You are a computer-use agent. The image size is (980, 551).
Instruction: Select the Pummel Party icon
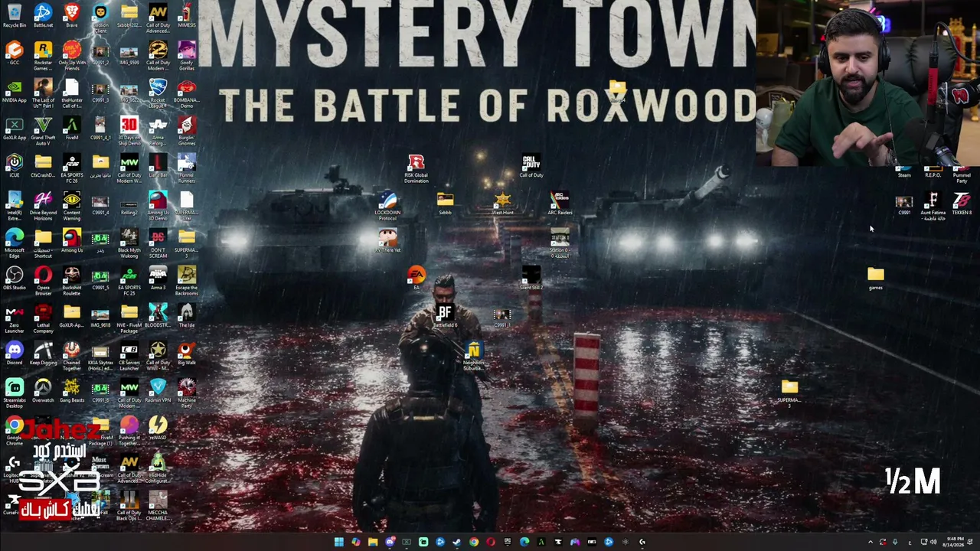[x=962, y=174]
